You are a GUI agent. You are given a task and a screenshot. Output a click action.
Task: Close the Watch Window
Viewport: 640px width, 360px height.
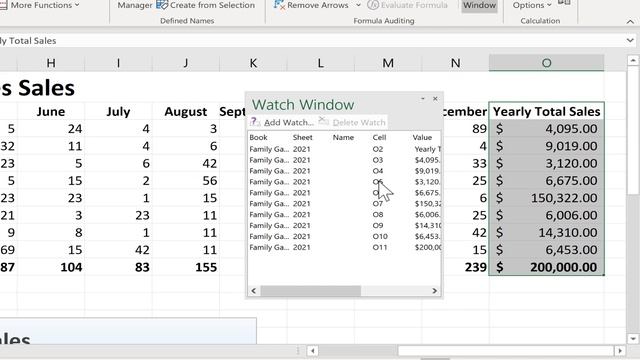[x=435, y=99]
